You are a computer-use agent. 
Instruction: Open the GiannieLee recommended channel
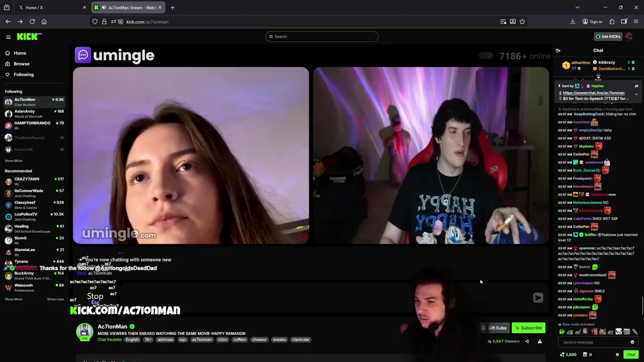pyautogui.click(x=35, y=252)
